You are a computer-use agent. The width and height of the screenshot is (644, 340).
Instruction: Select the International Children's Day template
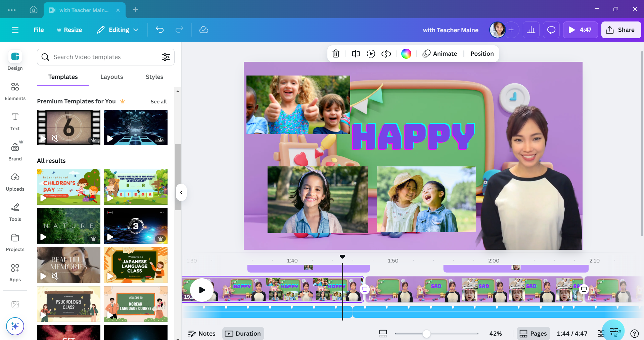click(x=68, y=187)
